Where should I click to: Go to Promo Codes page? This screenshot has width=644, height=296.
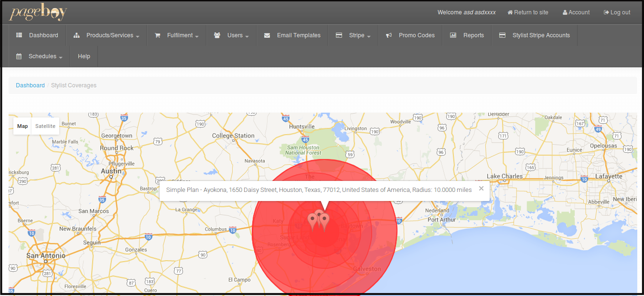click(x=410, y=35)
